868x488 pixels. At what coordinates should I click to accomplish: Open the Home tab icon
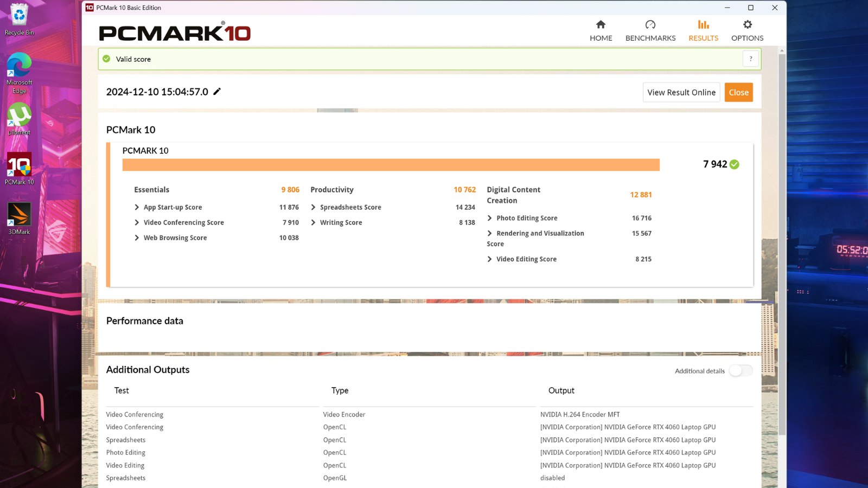pos(601,25)
